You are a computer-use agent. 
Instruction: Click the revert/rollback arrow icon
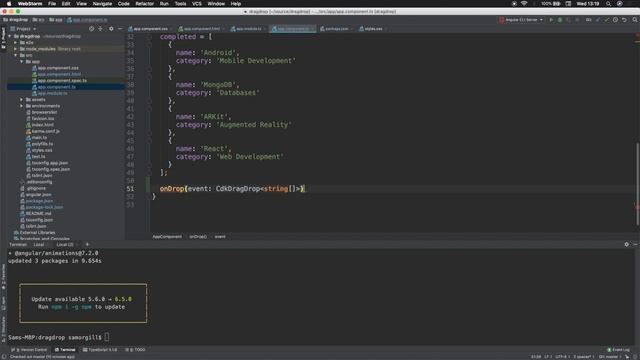[x=624, y=20]
